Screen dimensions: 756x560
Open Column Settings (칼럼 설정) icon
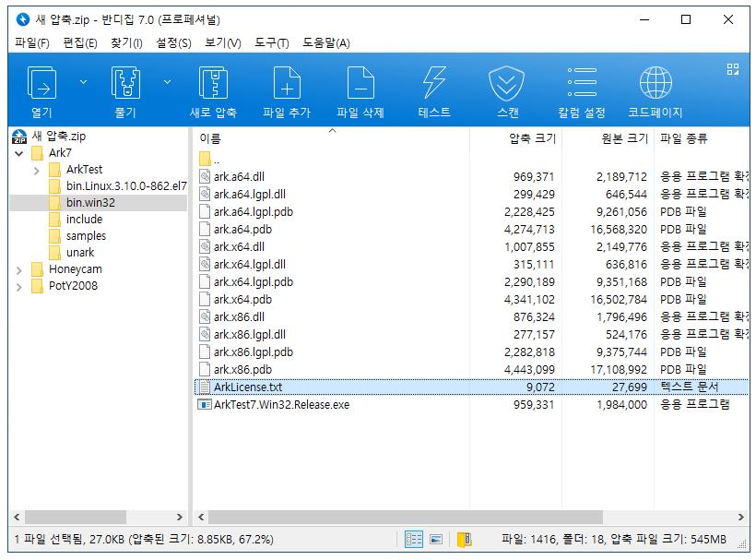tap(582, 82)
